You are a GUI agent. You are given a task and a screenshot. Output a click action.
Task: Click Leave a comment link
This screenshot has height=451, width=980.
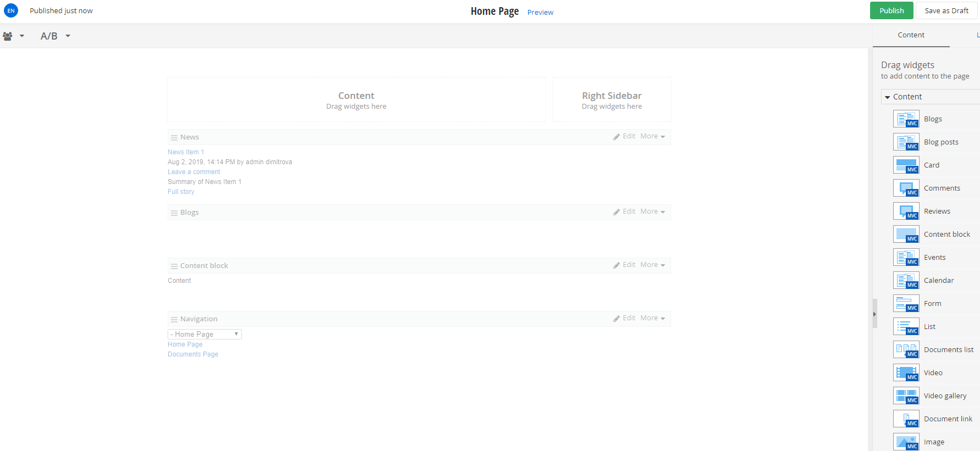click(x=193, y=172)
